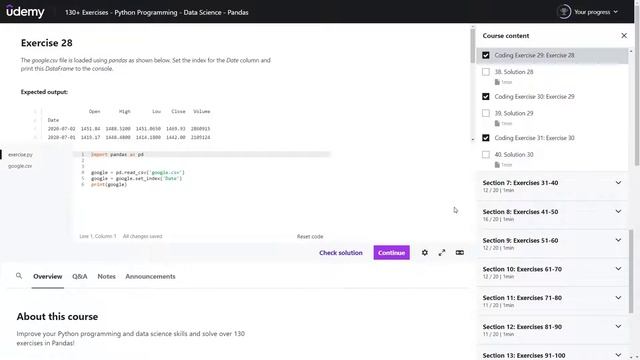The height and width of the screenshot is (360, 640).
Task: Click Reset code link
Action: click(x=310, y=236)
